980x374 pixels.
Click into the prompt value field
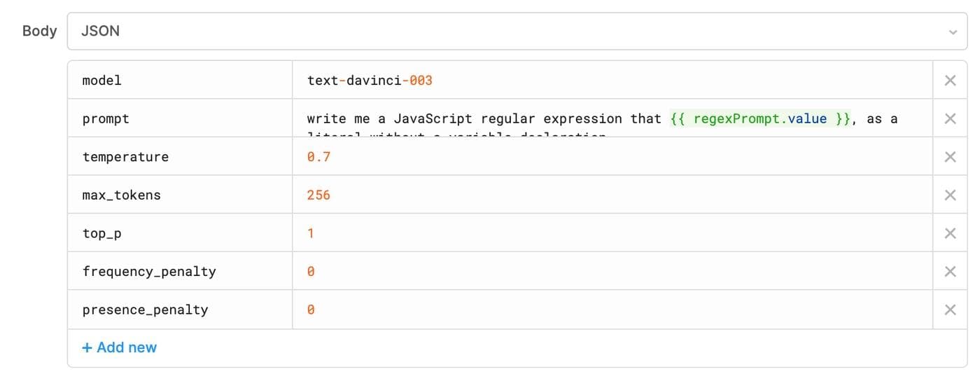pos(602,119)
